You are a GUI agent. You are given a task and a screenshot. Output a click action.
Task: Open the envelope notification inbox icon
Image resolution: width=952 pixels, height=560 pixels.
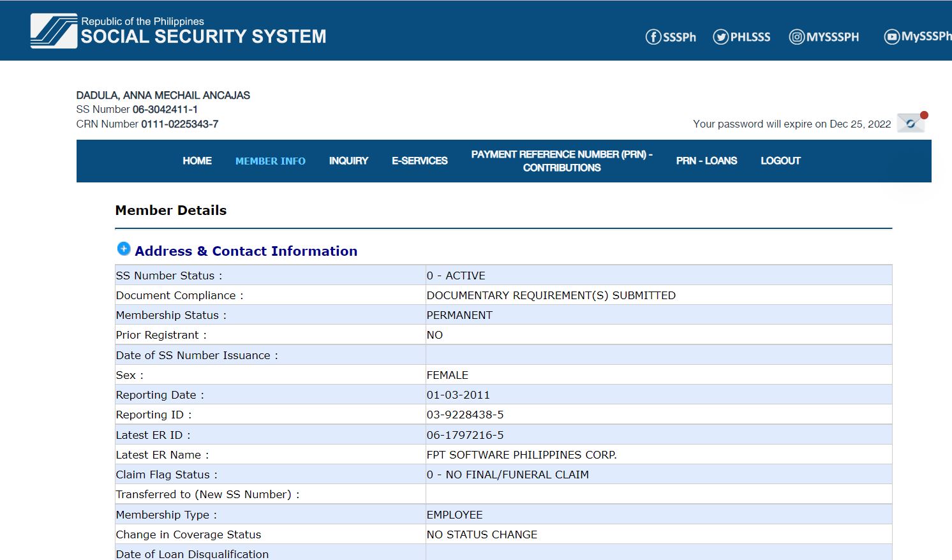point(911,123)
